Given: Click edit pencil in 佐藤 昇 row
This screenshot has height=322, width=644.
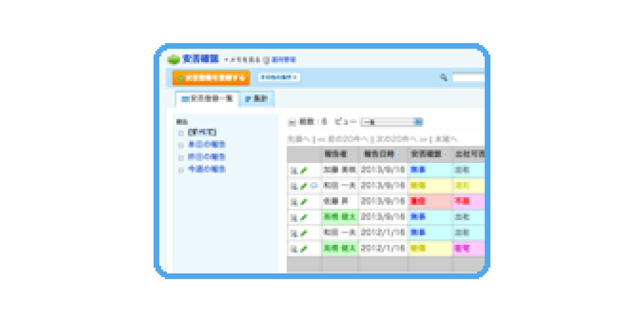Looking at the screenshot, I should 304,202.
